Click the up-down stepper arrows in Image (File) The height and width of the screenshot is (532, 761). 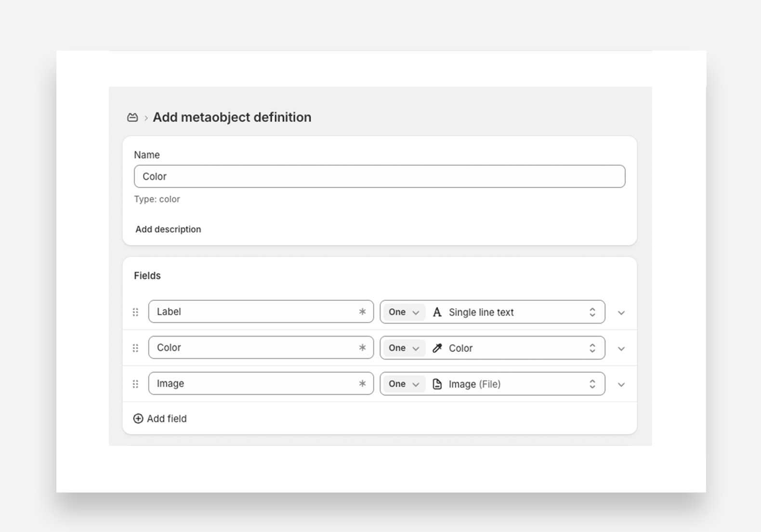pos(592,384)
